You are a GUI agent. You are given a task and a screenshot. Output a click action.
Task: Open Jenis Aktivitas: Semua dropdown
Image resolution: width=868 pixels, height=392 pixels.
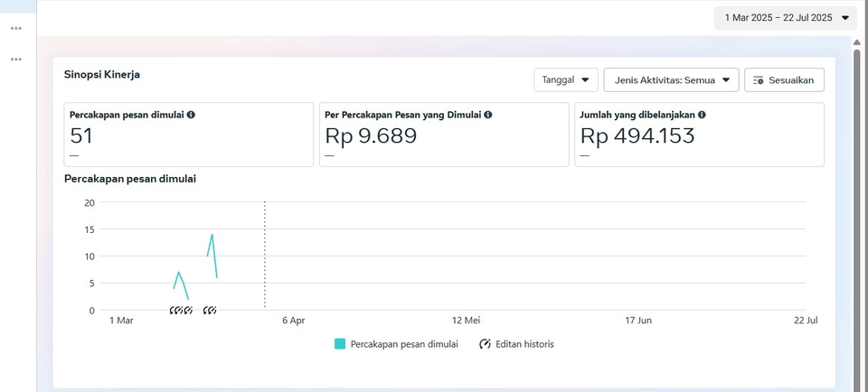[671, 80]
